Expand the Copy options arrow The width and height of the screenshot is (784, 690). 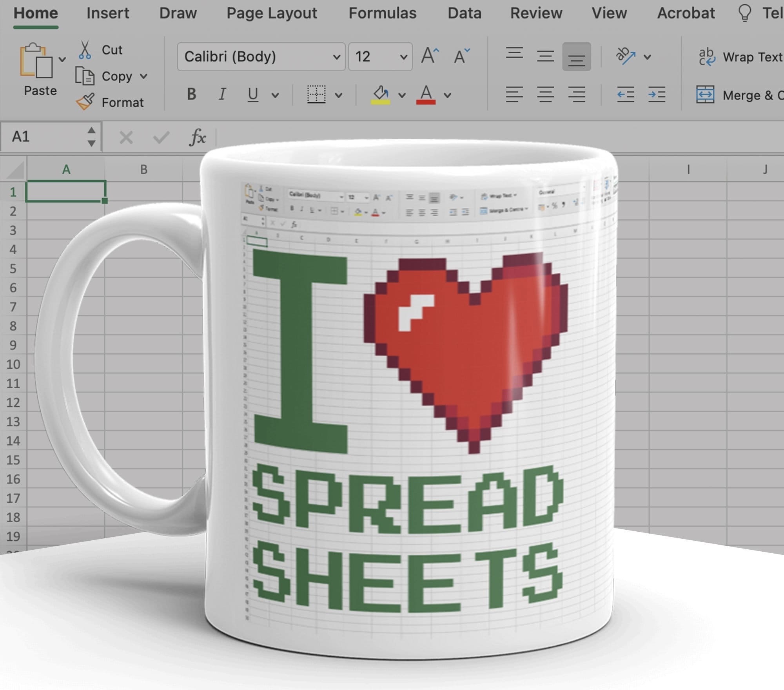[x=144, y=76]
